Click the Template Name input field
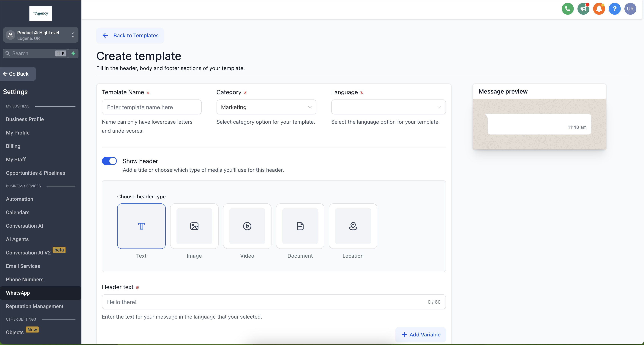 click(x=151, y=107)
